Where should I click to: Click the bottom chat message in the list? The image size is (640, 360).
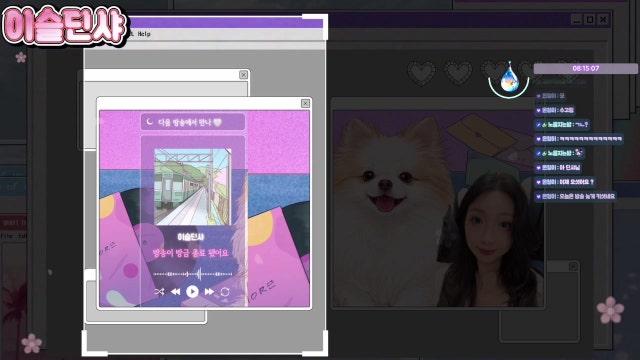pos(576,196)
